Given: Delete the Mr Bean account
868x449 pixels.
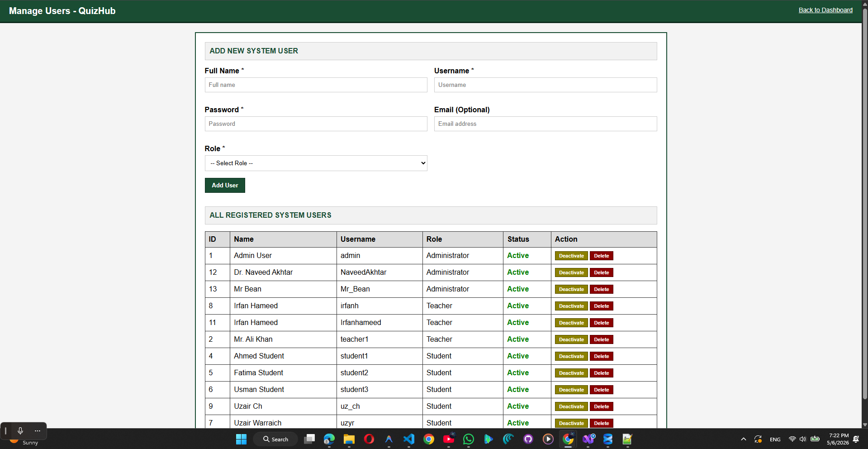Looking at the screenshot, I should pyautogui.click(x=601, y=289).
